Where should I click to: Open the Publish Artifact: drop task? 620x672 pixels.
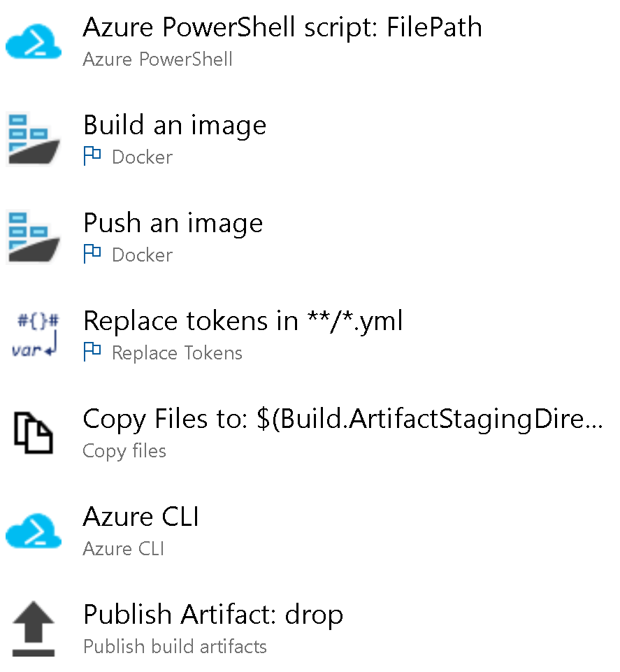[x=213, y=615]
